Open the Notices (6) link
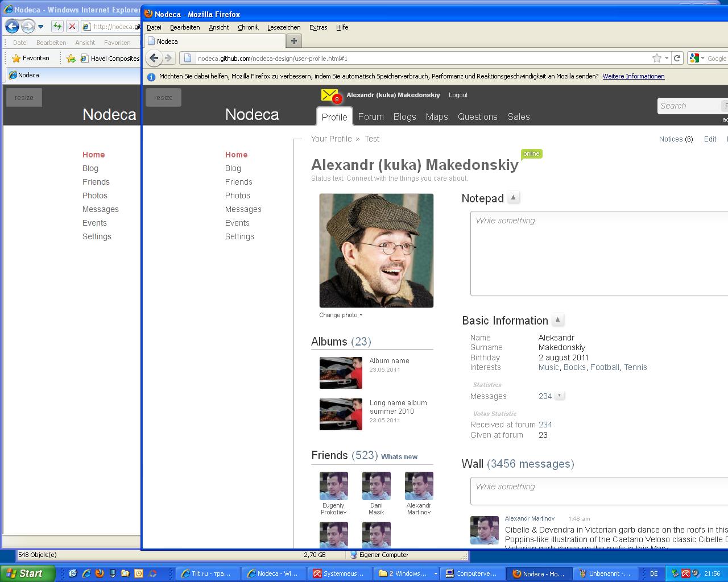728x582 pixels. point(676,139)
